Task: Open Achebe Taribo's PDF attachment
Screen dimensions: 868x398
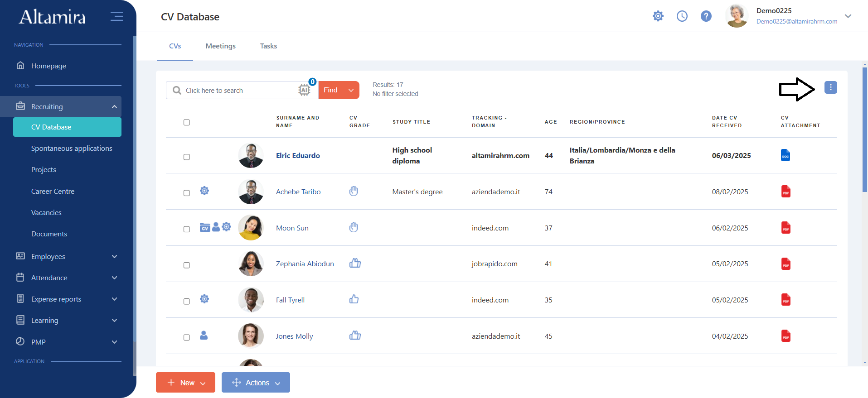Action: coord(786,192)
